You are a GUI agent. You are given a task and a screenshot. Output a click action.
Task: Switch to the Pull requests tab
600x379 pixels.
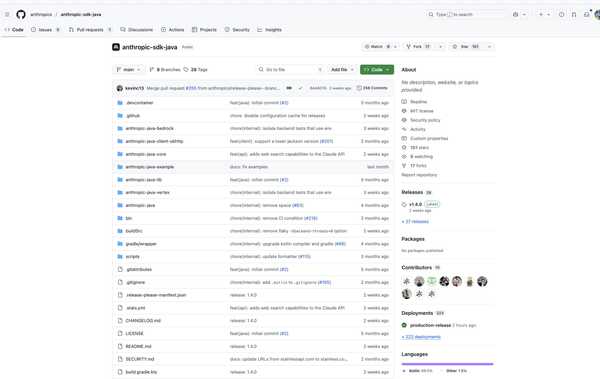[x=90, y=29]
